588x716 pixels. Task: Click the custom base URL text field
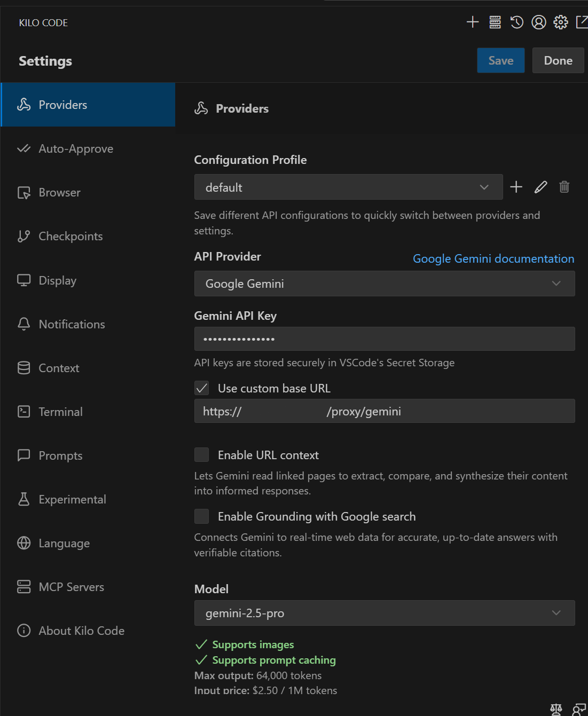click(385, 411)
